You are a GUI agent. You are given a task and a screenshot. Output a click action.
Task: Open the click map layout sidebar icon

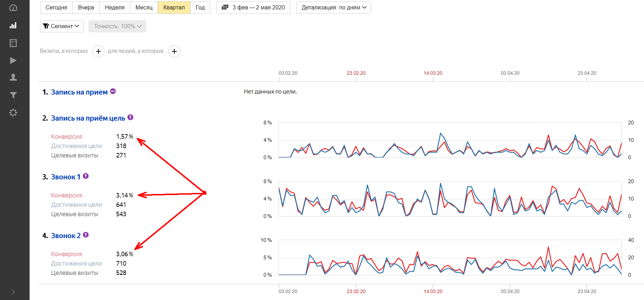tap(13, 43)
